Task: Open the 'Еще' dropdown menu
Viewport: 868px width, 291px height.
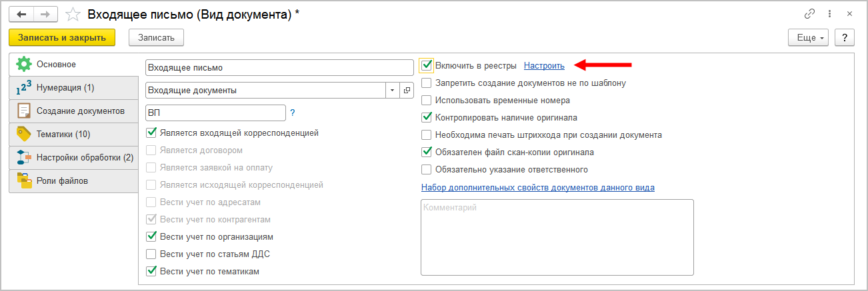Action: tap(808, 37)
